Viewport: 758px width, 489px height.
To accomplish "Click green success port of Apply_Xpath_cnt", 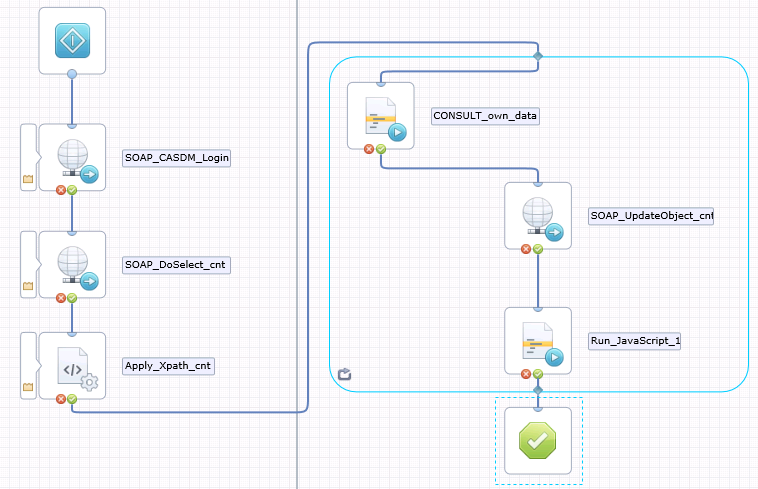I will coord(72,399).
